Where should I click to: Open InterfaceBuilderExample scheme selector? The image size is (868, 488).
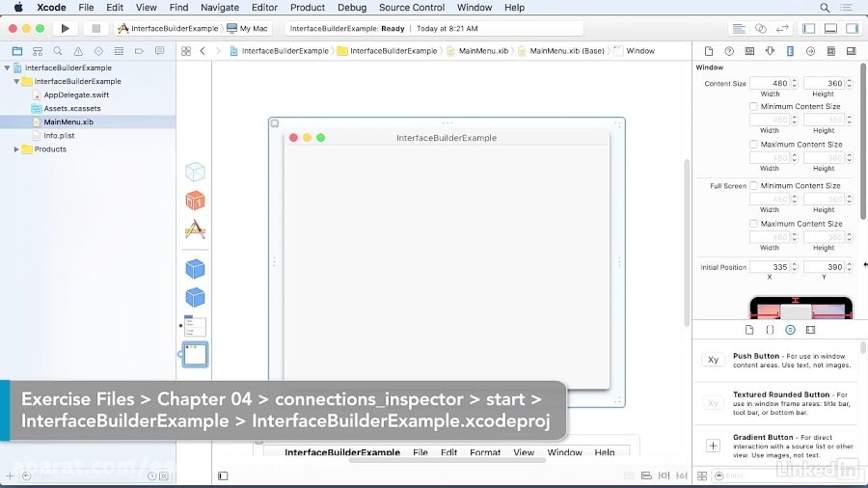click(169, 28)
